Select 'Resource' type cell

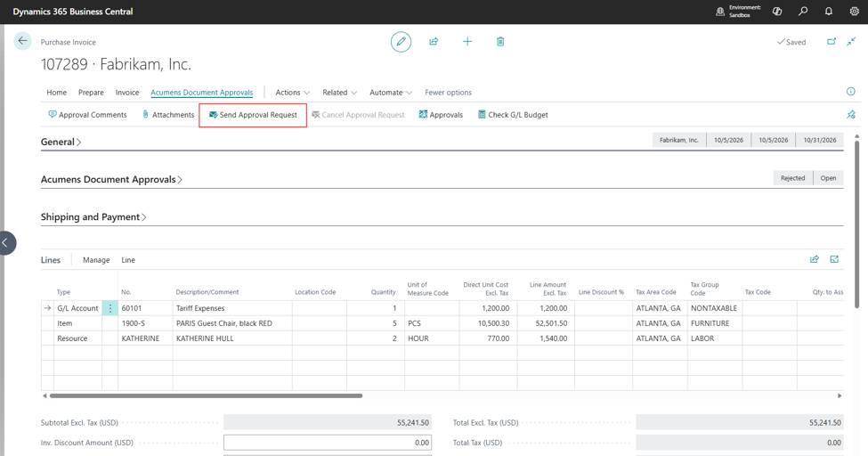coord(77,338)
